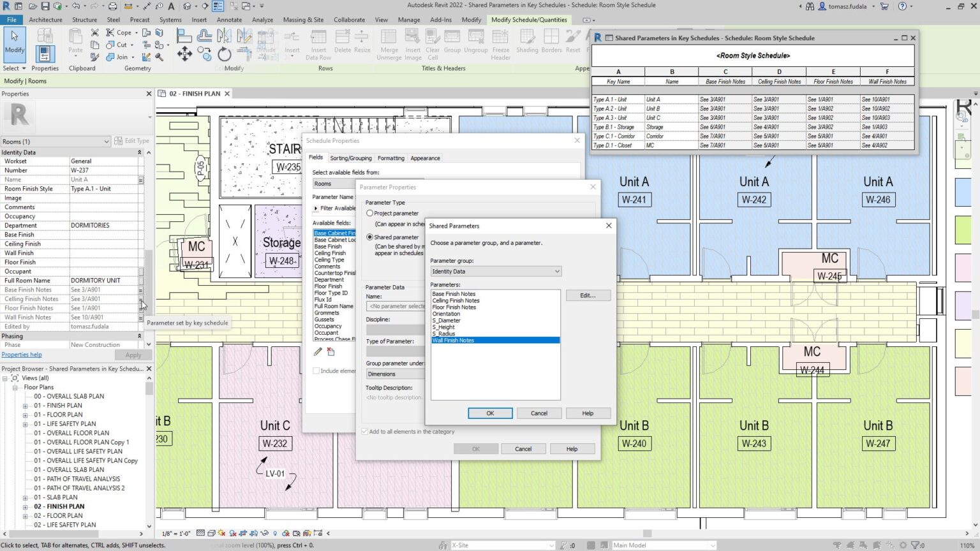Image resolution: width=980 pixels, height=551 pixels.
Task: Select the Project parameter radio button
Action: coord(370,213)
